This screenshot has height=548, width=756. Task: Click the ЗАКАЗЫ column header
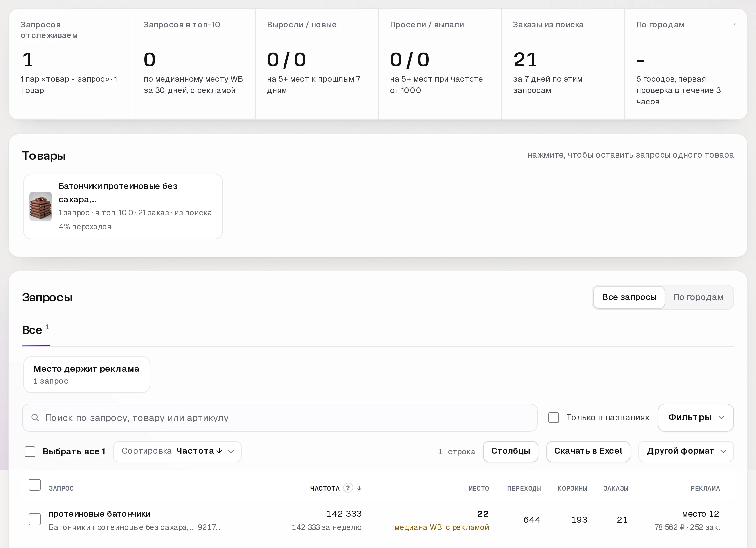coord(616,488)
